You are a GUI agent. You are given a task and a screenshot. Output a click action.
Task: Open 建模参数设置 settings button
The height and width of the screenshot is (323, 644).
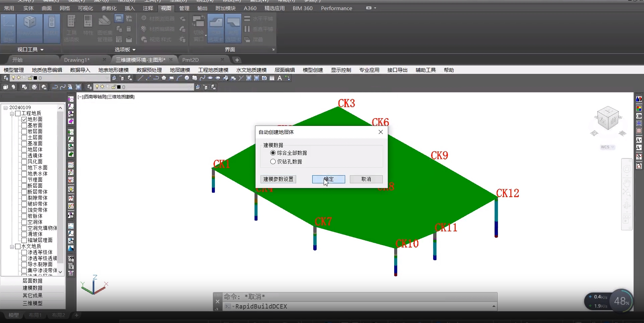278,179
